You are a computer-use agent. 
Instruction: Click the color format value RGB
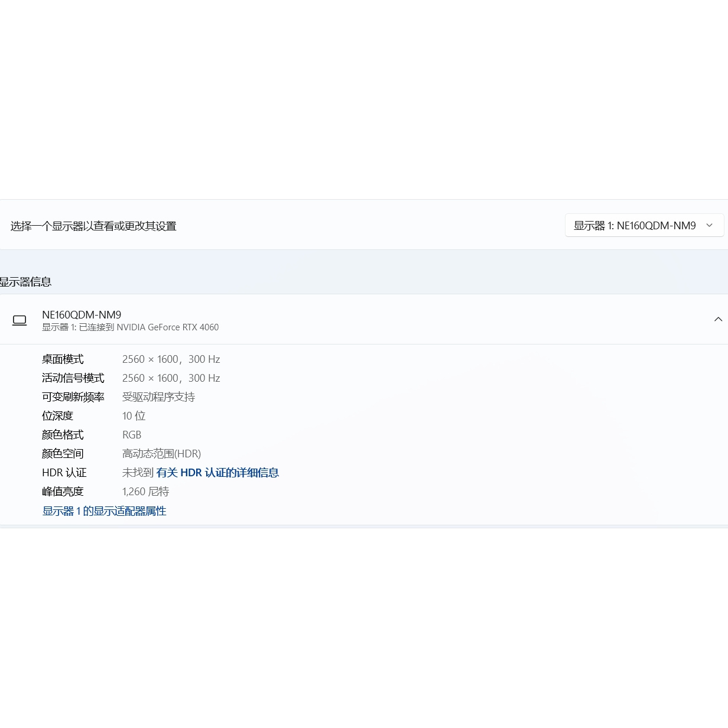click(x=132, y=435)
